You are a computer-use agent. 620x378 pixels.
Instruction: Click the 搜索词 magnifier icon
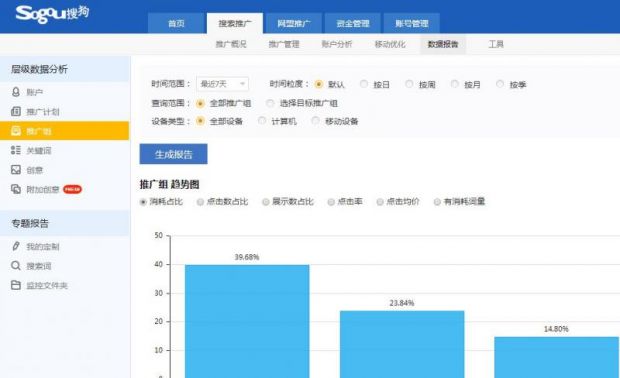coord(16,266)
